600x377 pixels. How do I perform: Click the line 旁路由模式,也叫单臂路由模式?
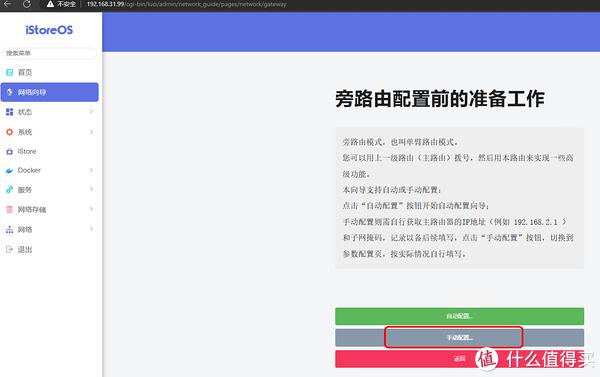[x=400, y=142]
